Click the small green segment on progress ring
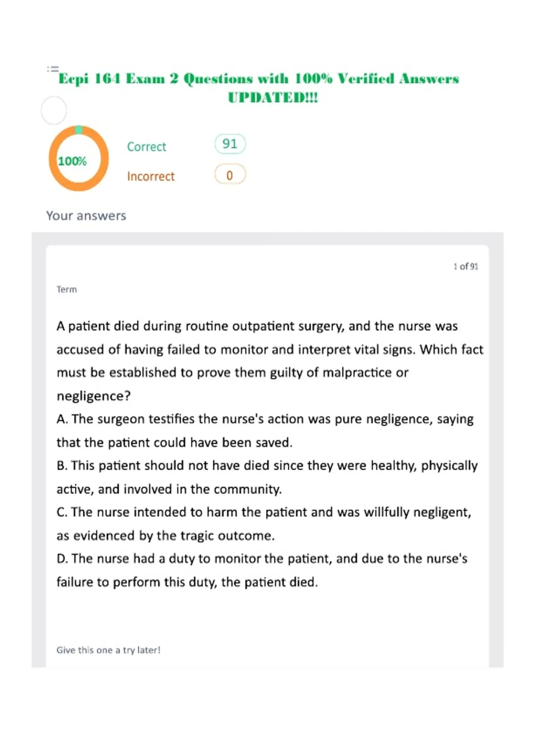The height and width of the screenshot is (756, 534). pos(79,129)
